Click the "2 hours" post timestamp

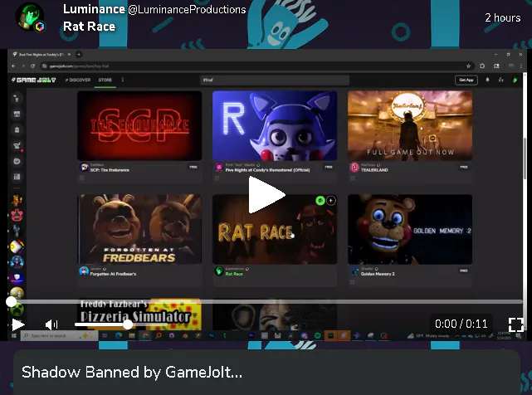[x=502, y=17]
